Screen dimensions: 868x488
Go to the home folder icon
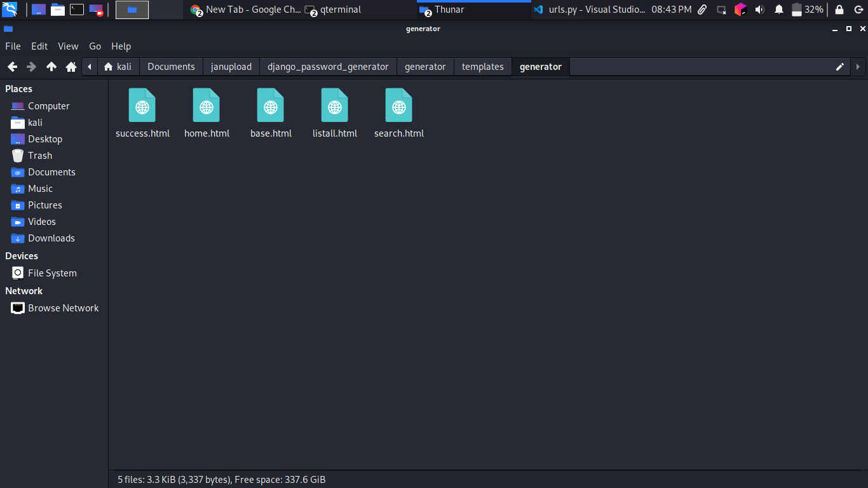coord(71,67)
